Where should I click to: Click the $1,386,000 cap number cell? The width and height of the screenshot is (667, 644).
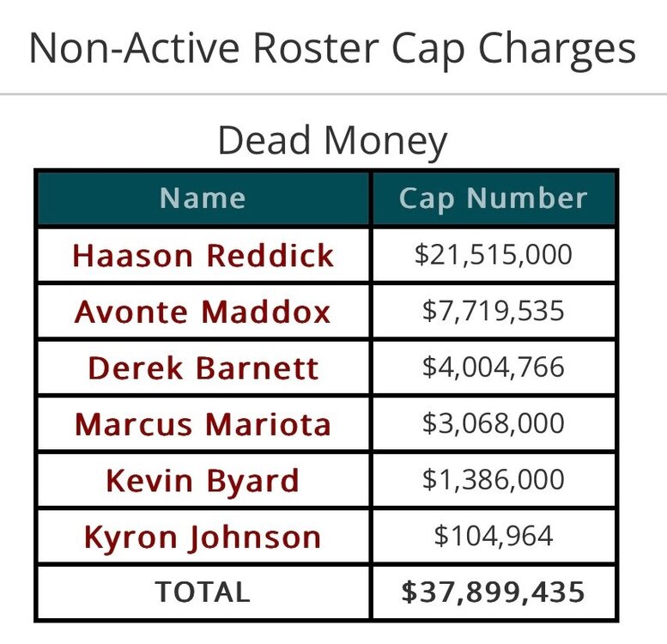[x=493, y=480]
